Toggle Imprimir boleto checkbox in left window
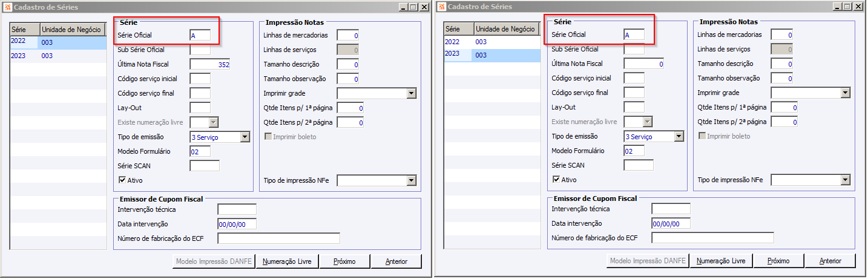 (268, 137)
